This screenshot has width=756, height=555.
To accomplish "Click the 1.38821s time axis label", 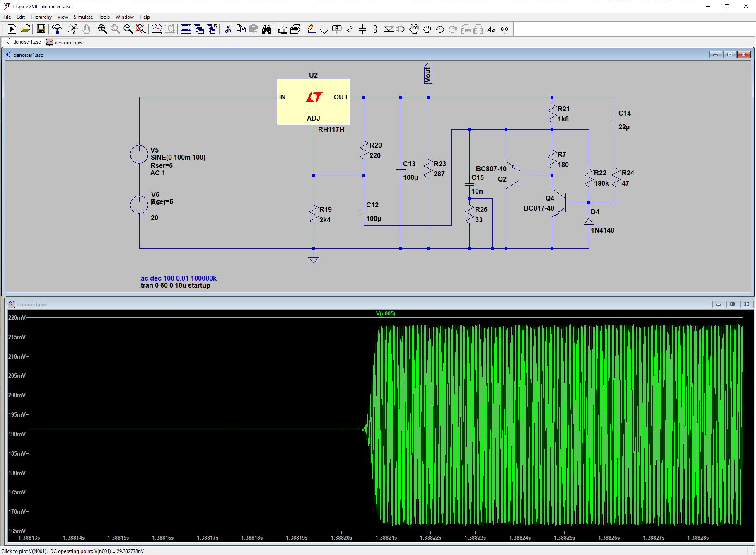I will pos(386,538).
